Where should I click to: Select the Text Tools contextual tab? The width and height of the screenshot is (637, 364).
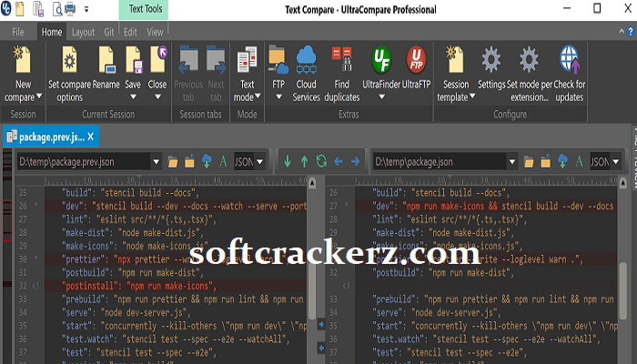pos(144,9)
